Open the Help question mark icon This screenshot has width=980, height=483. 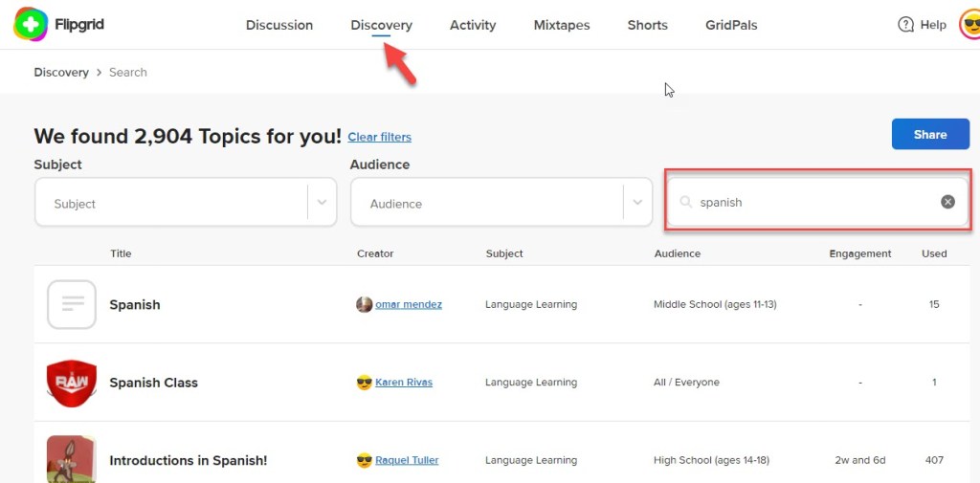(905, 24)
